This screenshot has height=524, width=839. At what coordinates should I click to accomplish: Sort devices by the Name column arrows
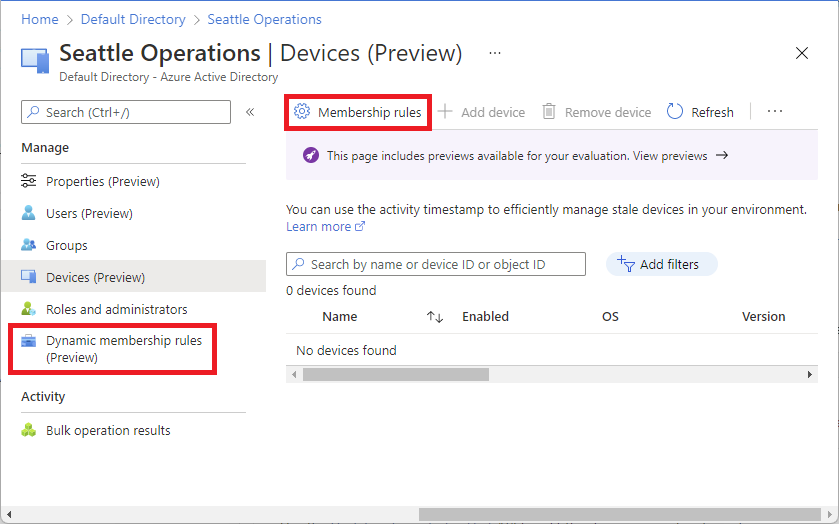coord(434,317)
